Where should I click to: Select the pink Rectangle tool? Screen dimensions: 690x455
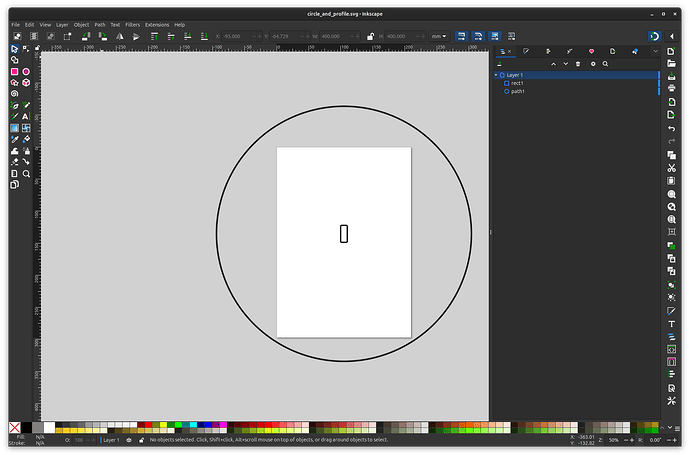coord(15,71)
